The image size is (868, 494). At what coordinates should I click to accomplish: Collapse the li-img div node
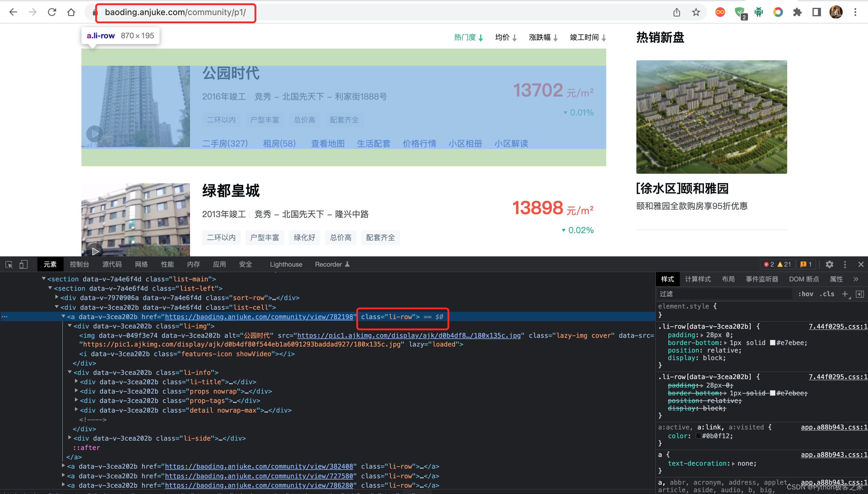(x=70, y=325)
